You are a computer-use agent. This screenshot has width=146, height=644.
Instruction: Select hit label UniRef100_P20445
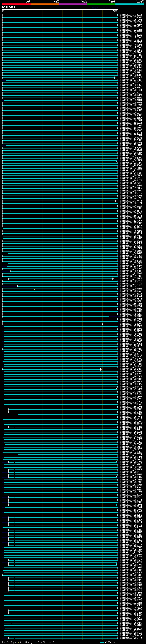point(131,402)
